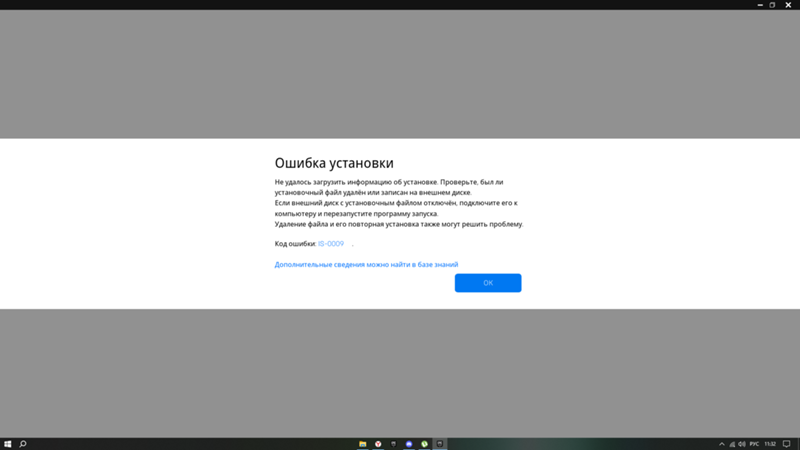Switch to uTorrent on the taskbar
800x450 pixels.
[425, 443]
